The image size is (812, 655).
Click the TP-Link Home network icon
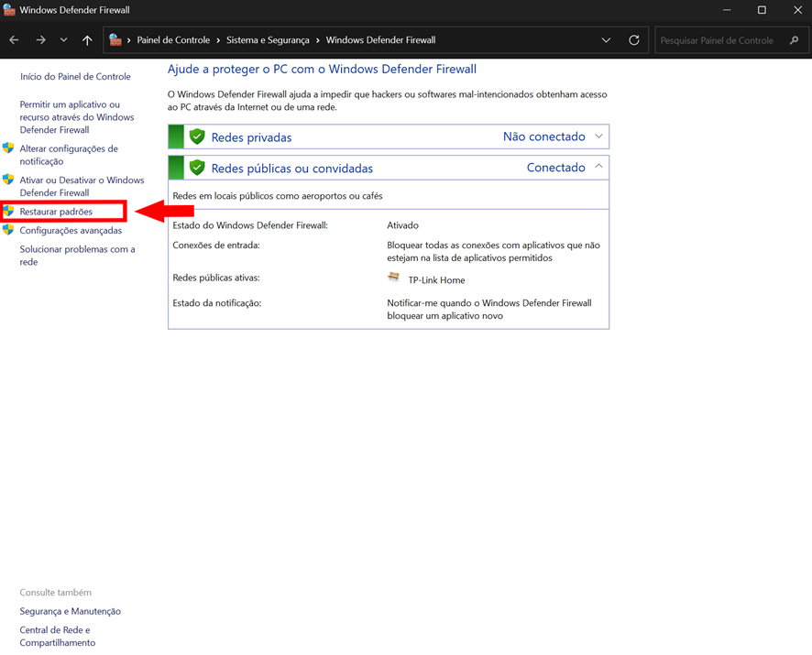coord(394,278)
